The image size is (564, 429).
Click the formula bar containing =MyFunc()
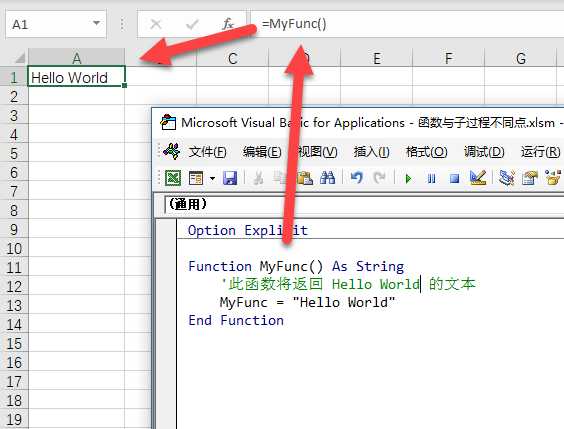coord(407,24)
